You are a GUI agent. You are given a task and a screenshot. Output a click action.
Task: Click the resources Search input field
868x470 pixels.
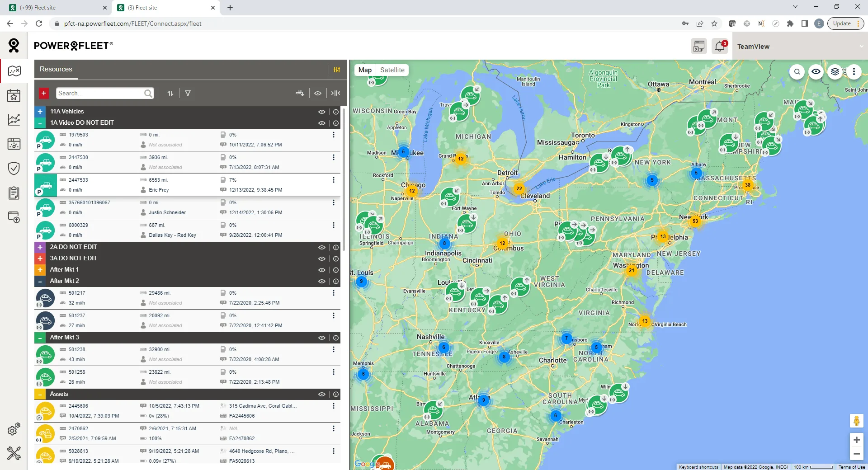(x=99, y=93)
